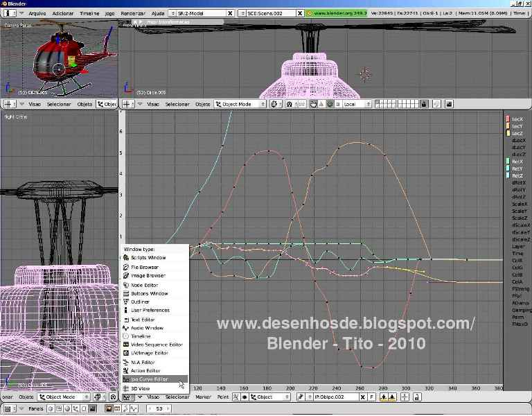Switch window to Node Editor
This screenshot has width=532, height=416.
tap(154, 285)
